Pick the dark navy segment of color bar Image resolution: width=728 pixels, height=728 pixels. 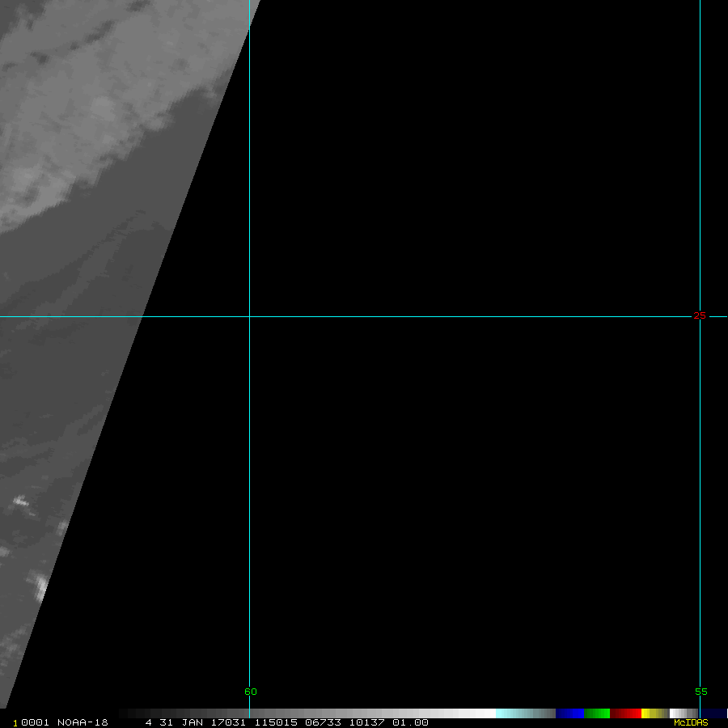point(713,713)
